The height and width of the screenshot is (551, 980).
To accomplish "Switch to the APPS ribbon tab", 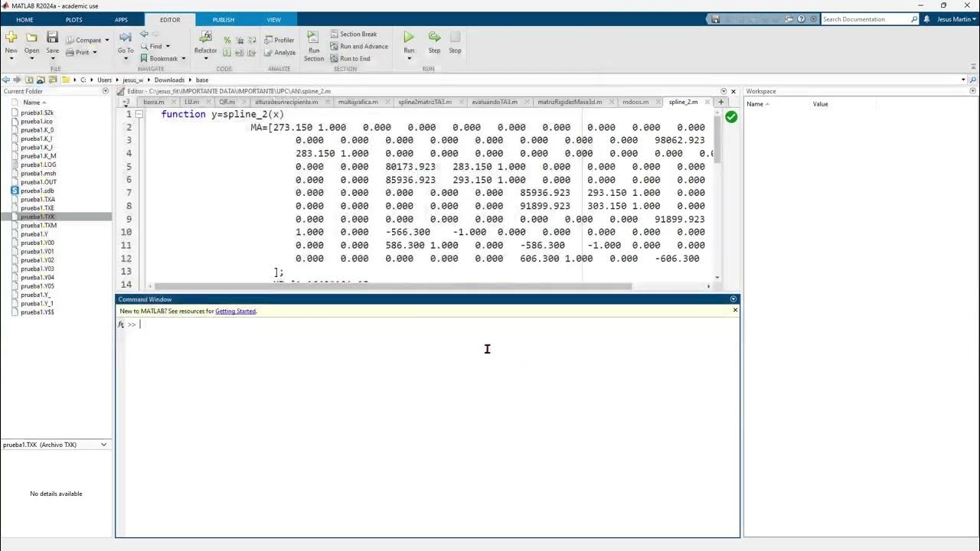I will [121, 20].
